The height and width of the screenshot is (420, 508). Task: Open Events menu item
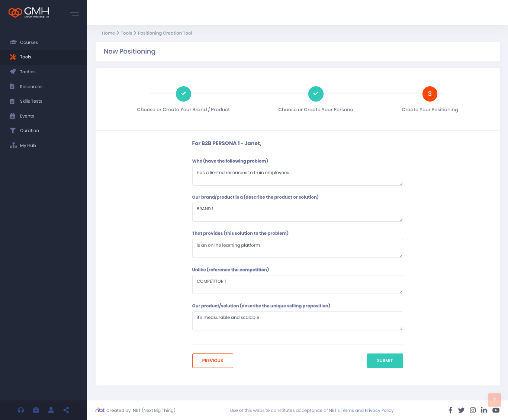pyautogui.click(x=44, y=116)
